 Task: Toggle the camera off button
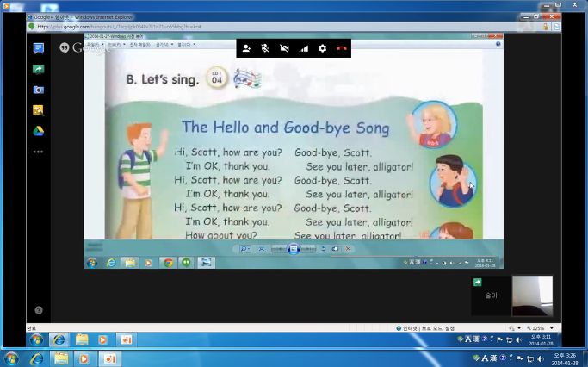[284, 48]
